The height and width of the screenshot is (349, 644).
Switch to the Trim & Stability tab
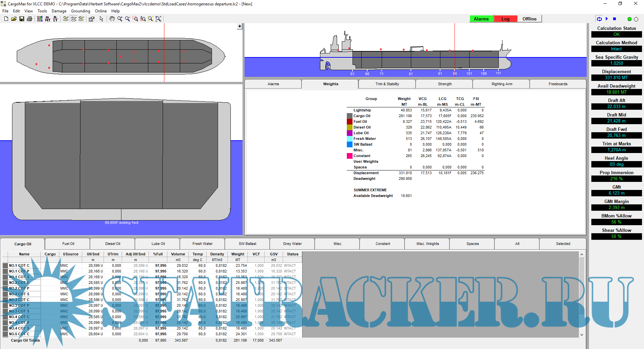387,84
